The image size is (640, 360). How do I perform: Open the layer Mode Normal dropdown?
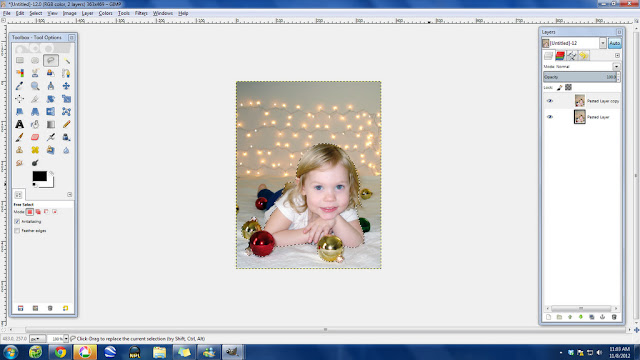click(x=616, y=66)
